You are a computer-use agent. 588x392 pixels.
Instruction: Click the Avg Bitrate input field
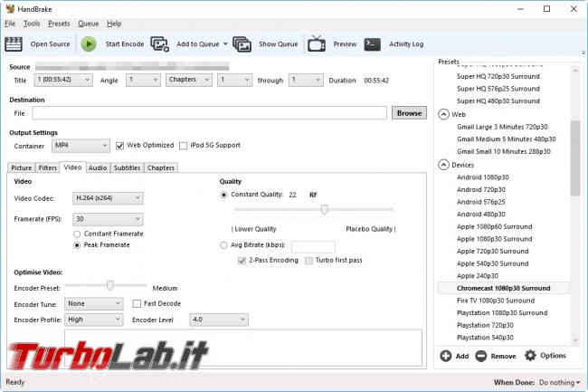click(313, 247)
